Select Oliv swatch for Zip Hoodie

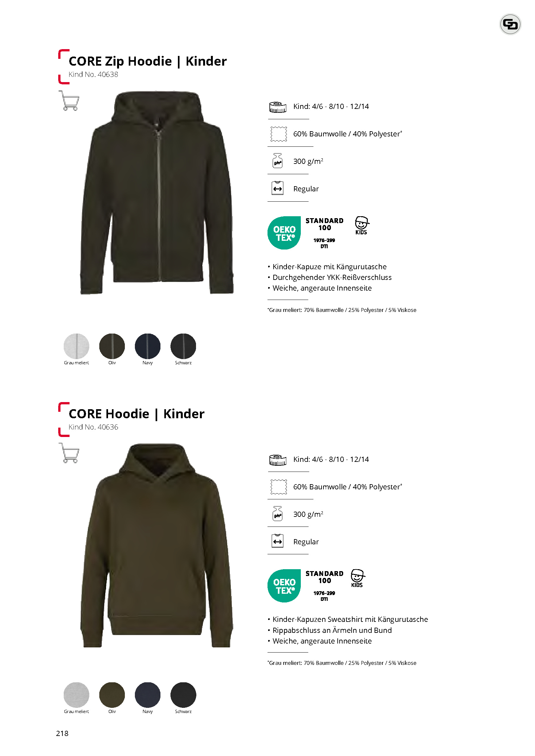coord(112,346)
